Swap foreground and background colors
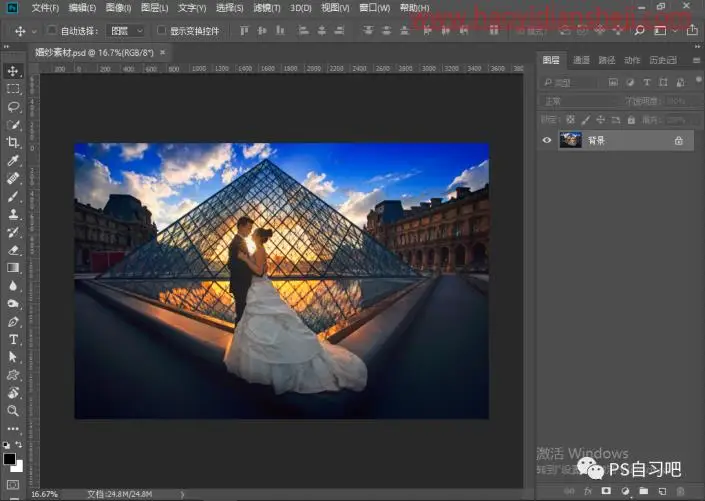705x501 pixels. 19,445
